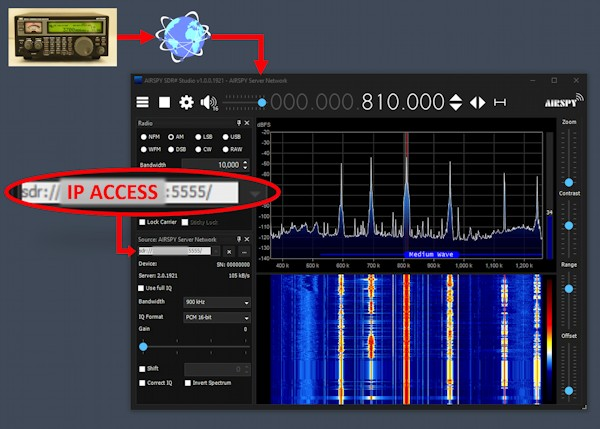This screenshot has width=600, height=429.
Task: Close the Source AIRSPY Server Network panel
Action: pos(246,240)
